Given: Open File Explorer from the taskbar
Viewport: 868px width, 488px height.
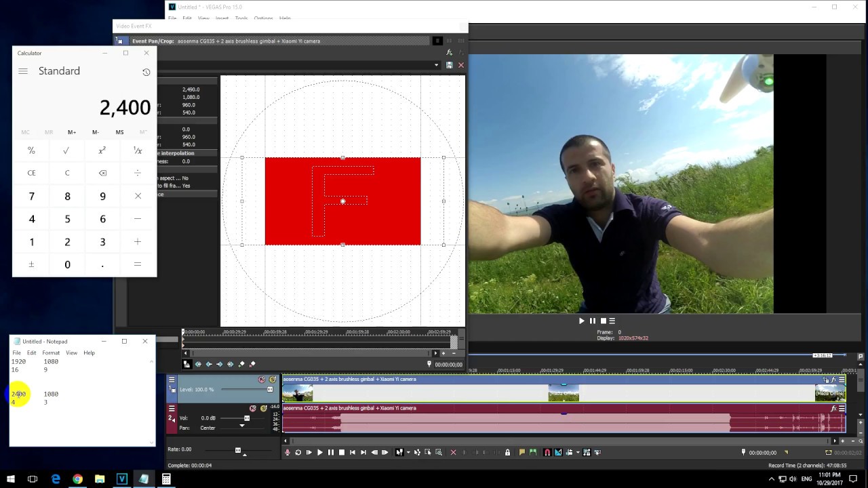Looking at the screenshot, I should coord(100,479).
